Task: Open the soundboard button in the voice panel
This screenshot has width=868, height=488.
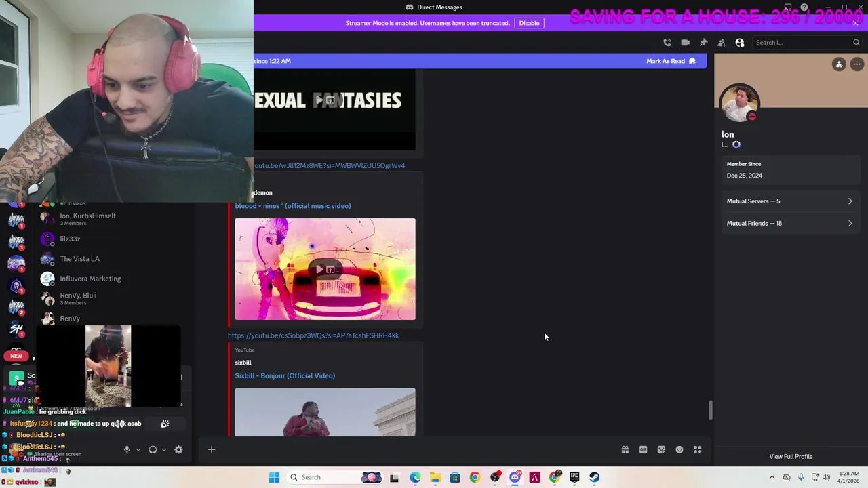Action: click(x=165, y=424)
